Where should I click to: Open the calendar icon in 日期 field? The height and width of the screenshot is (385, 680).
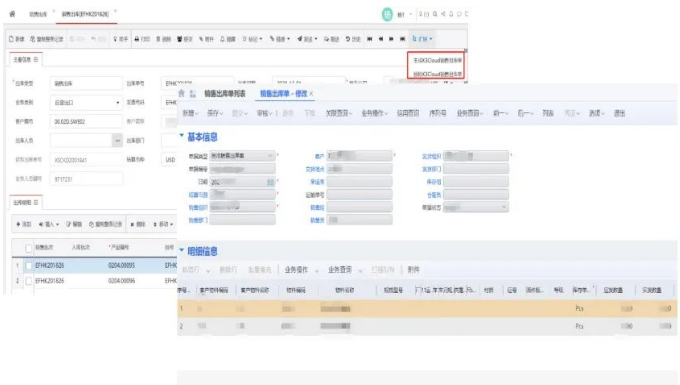pos(270,182)
